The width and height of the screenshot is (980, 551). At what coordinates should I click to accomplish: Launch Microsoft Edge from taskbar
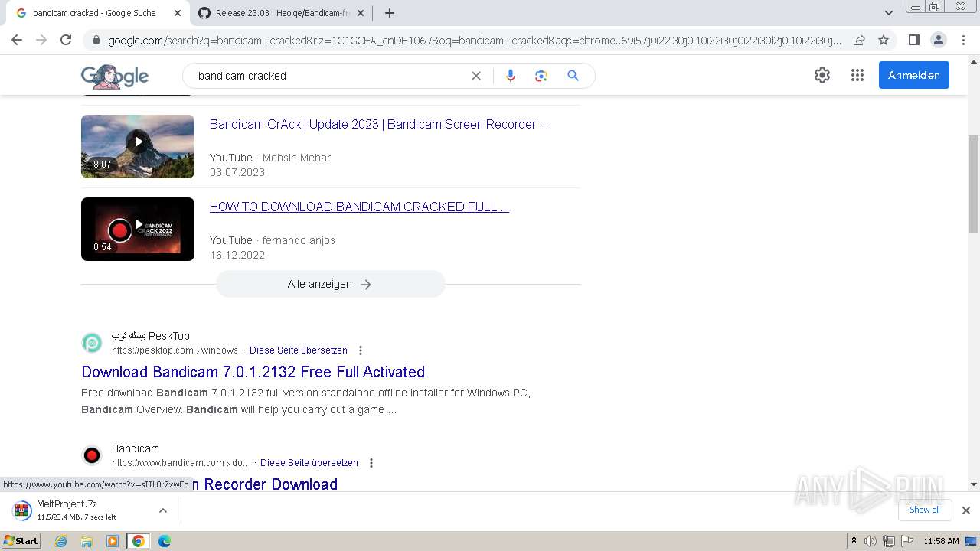[x=165, y=541]
